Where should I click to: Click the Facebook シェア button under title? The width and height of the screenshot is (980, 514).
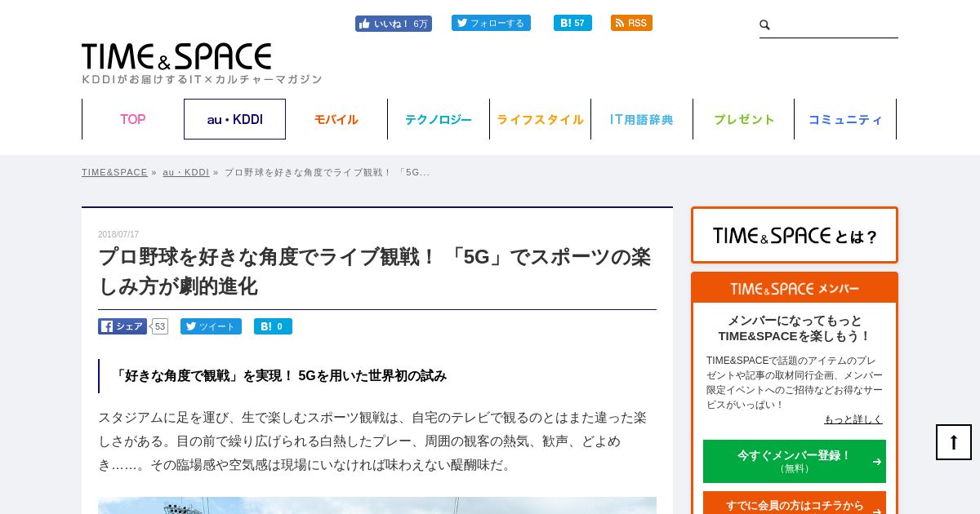(122, 326)
